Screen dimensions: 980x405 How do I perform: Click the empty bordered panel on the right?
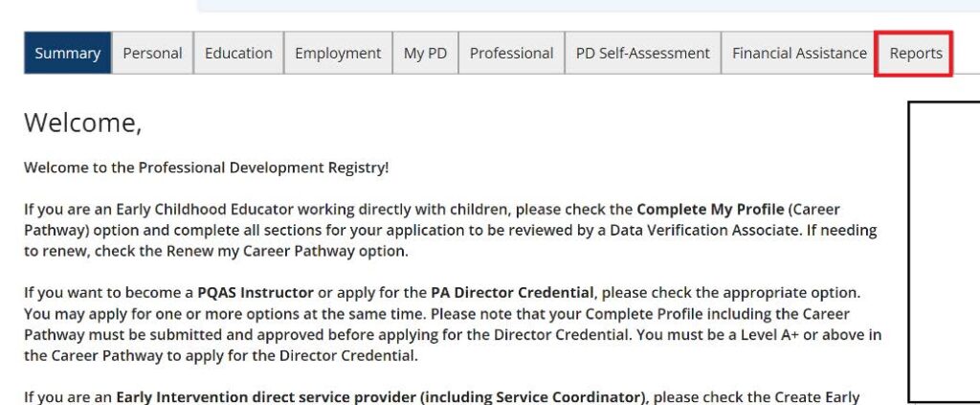pyautogui.click(x=944, y=251)
